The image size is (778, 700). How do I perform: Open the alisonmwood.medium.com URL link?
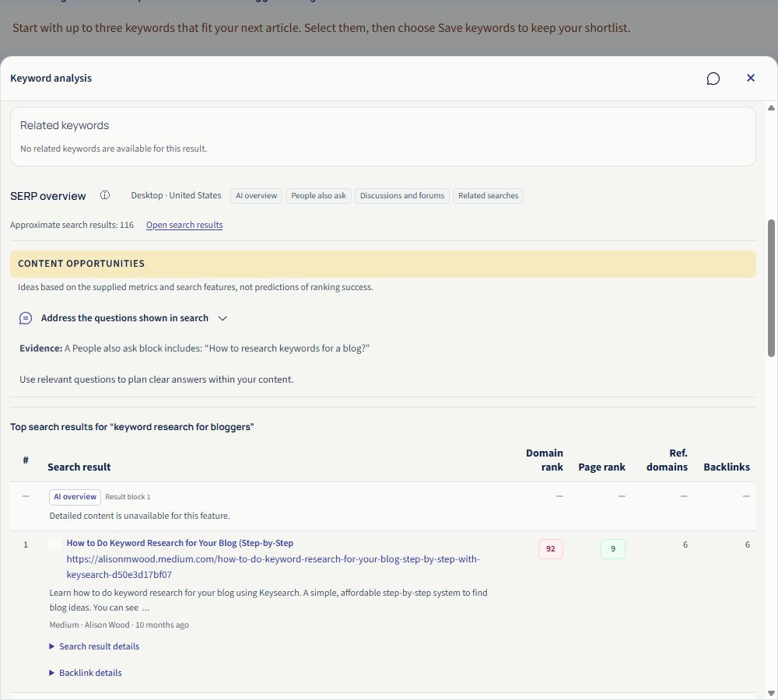[273, 566]
